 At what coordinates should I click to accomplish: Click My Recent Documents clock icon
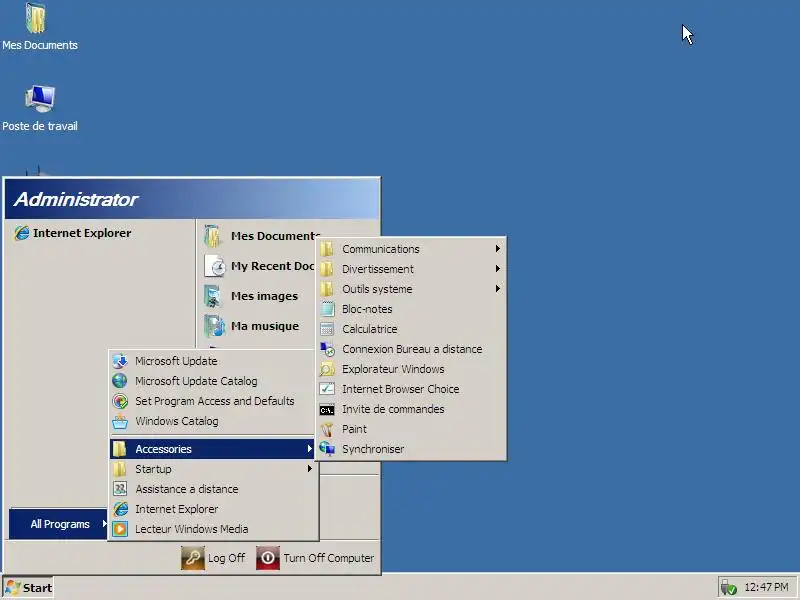(x=214, y=266)
